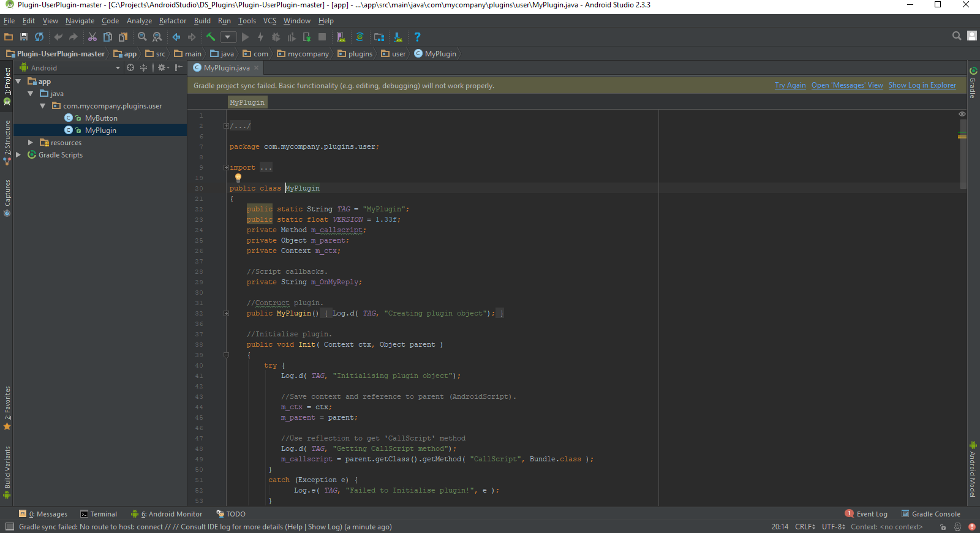Image resolution: width=980 pixels, height=533 pixels.
Task: Open Find using magnifier toolbar icon
Action: [142, 37]
